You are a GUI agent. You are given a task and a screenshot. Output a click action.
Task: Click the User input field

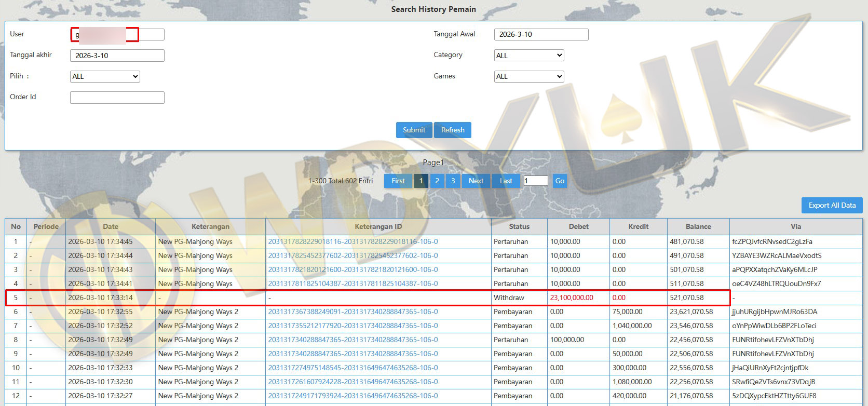point(151,35)
